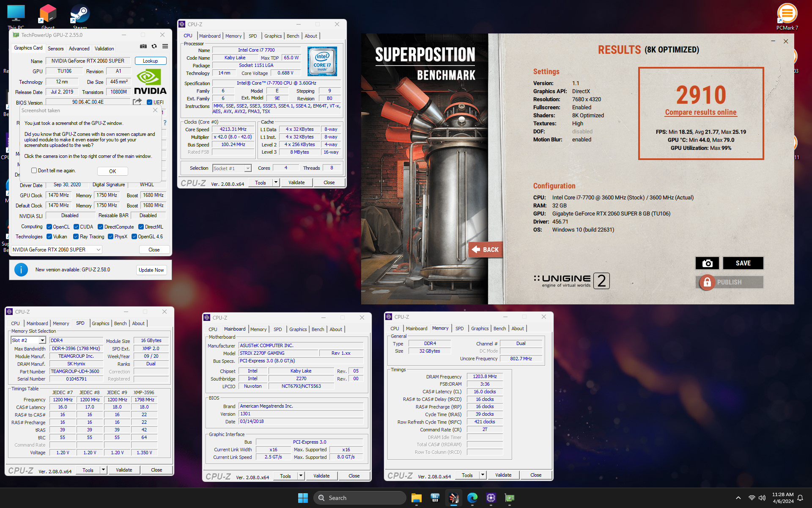Open This PC desktop icon

[16, 17]
